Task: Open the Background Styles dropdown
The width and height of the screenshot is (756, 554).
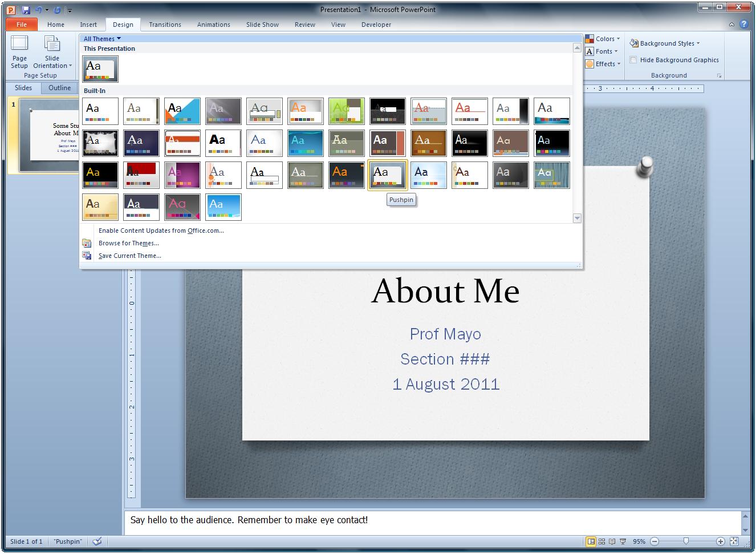Action: click(666, 43)
